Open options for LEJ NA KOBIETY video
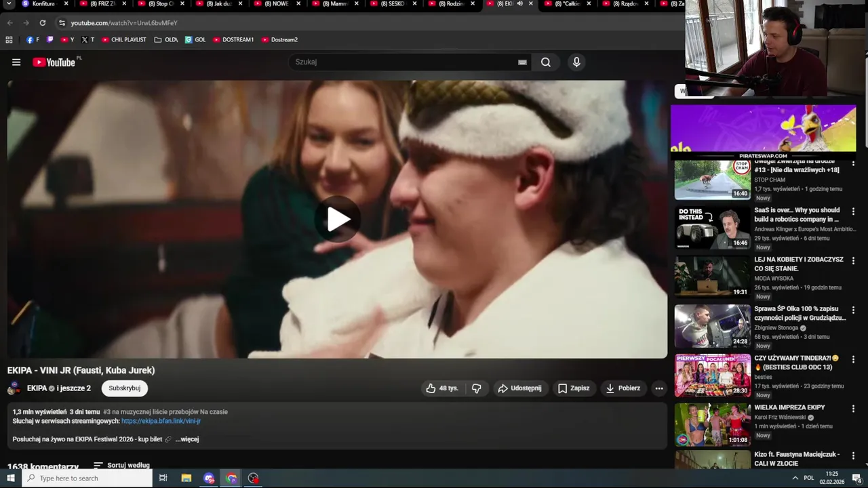This screenshot has height=488, width=868. (x=853, y=260)
